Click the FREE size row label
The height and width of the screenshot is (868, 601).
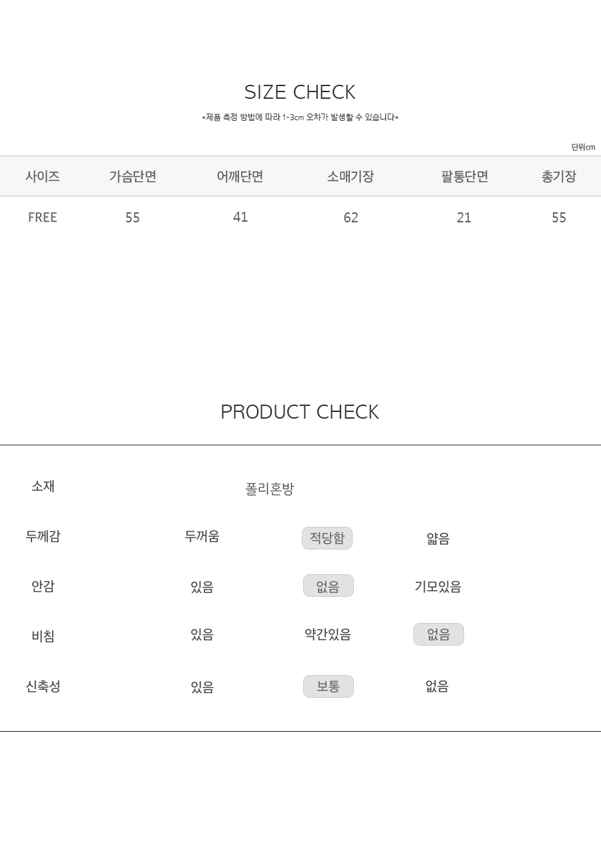[43, 218]
